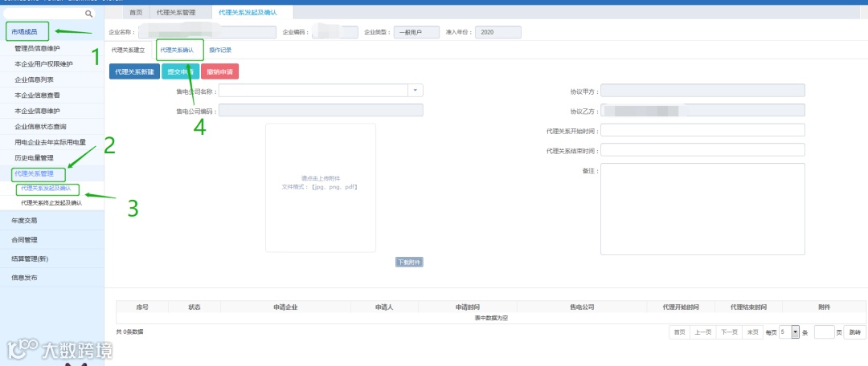Click the 备注 text area
This screenshot has width=868, height=366.
[x=702, y=209]
